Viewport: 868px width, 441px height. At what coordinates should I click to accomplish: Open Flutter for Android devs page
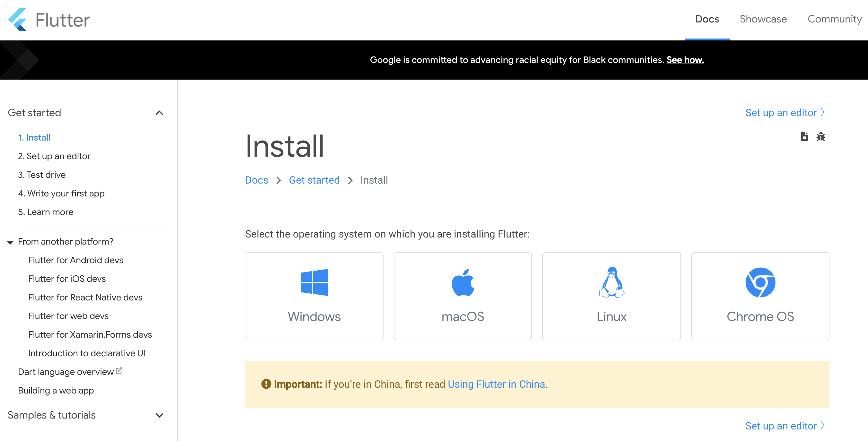[x=75, y=260]
